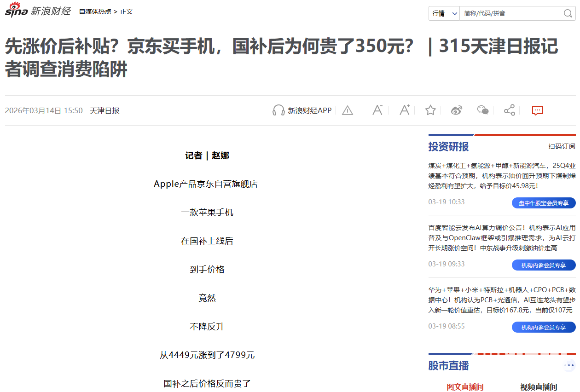Image resolution: width=580 pixels, height=392 pixels.
Task: Click the headphone listen icon
Action: tap(278, 110)
